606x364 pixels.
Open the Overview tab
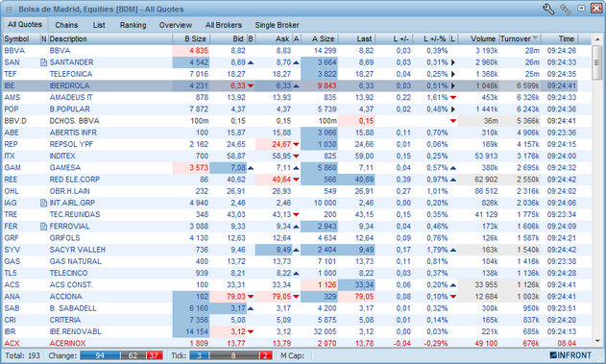pyautogui.click(x=176, y=25)
